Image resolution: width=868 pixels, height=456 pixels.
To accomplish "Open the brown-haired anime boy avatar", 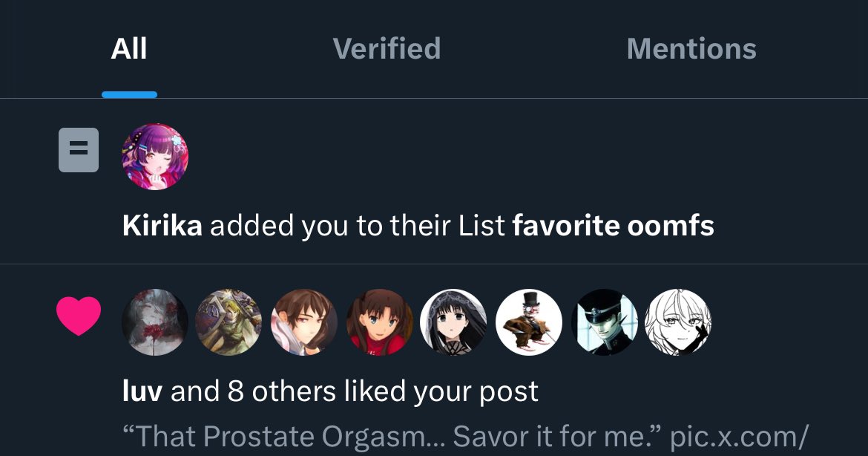I will (304, 322).
